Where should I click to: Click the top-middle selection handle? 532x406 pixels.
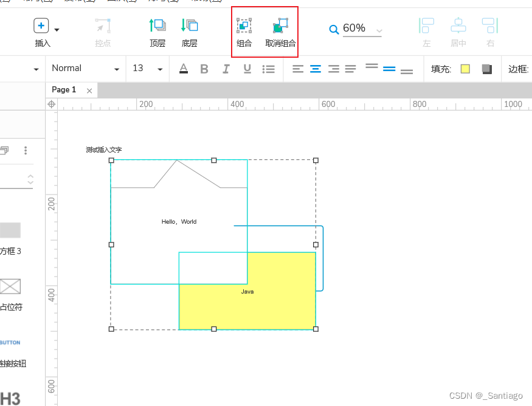click(x=214, y=160)
